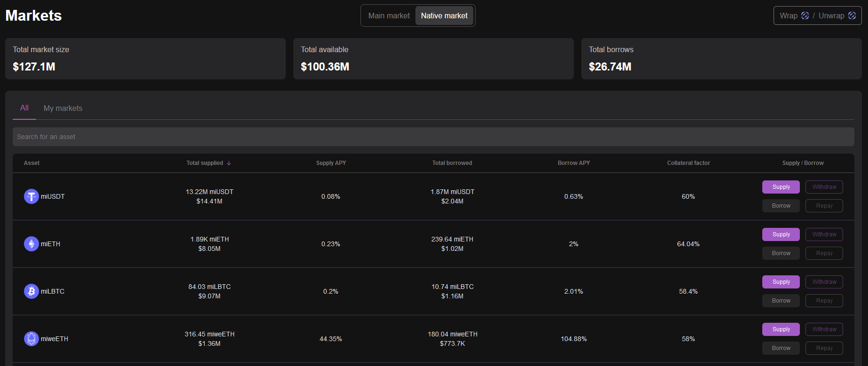Click the Total supplied sort arrow
This screenshot has width=868, height=366.
(229, 163)
